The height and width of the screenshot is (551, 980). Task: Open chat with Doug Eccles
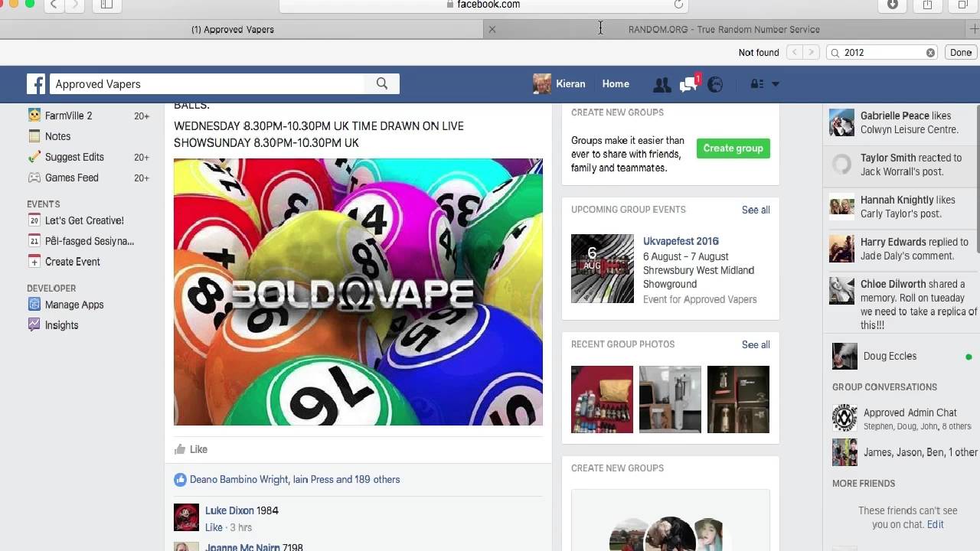[901, 357]
